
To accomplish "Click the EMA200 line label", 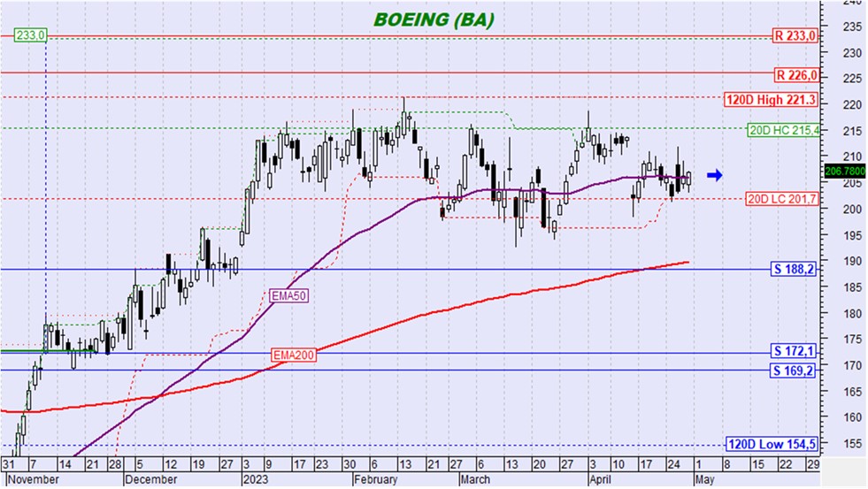I will point(294,355).
